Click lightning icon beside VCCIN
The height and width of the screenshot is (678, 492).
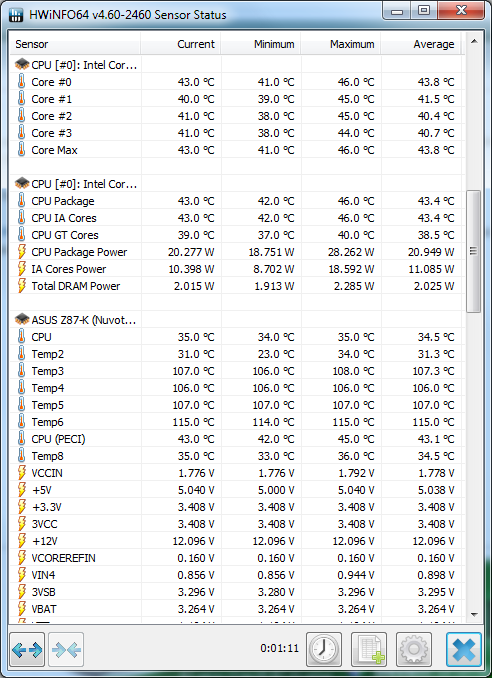click(x=22, y=473)
